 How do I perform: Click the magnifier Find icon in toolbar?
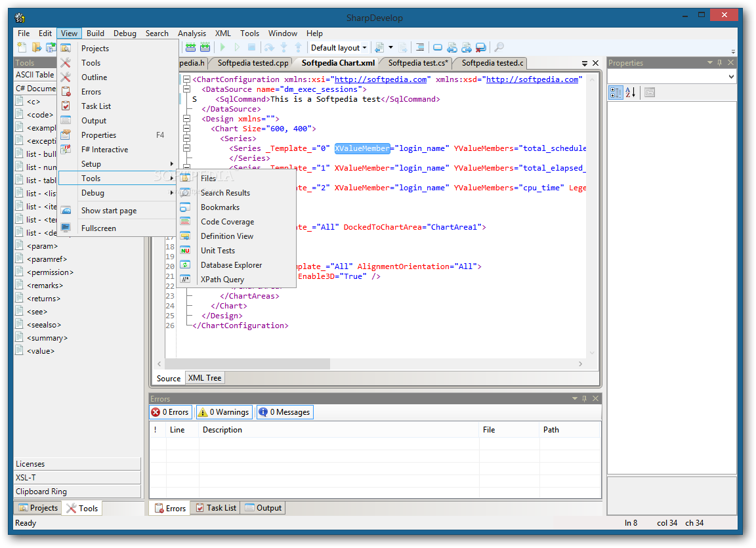(x=499, y=47)
